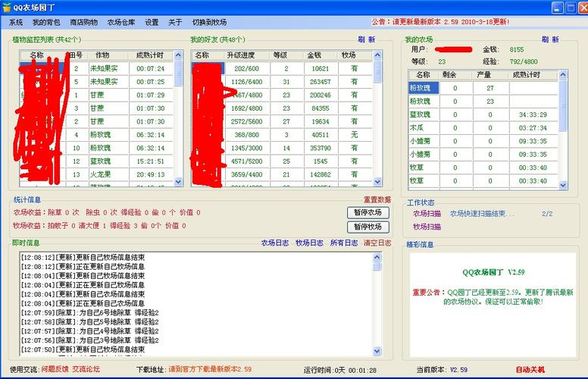Click 金钱 column header in friends list
The width and height of the screenshot is (588, 379).
(x=321, y=55)
